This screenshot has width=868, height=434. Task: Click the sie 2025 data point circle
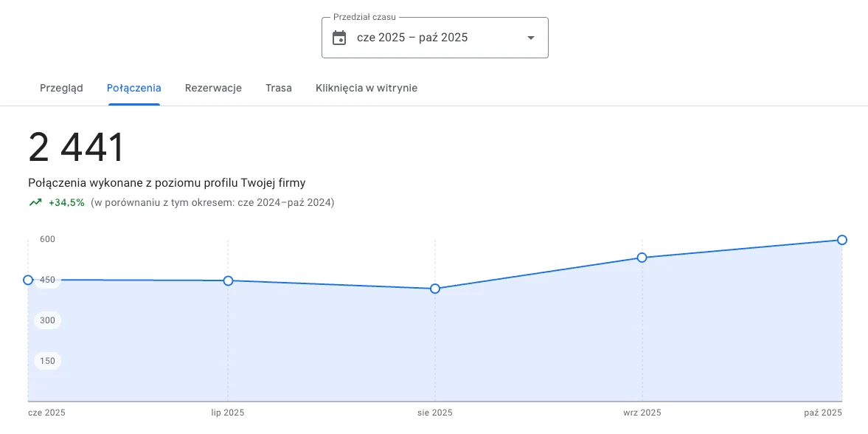click(x=435, y=289)
